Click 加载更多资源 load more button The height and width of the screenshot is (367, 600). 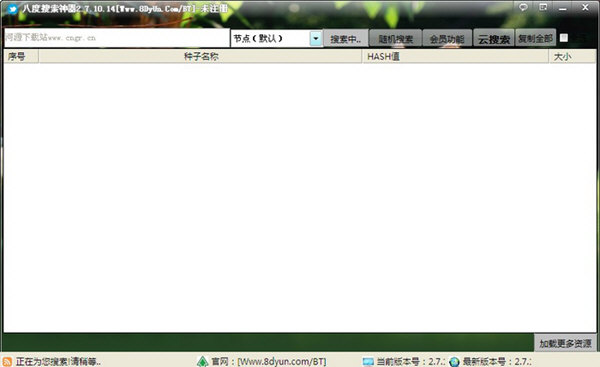pos(565,343)
